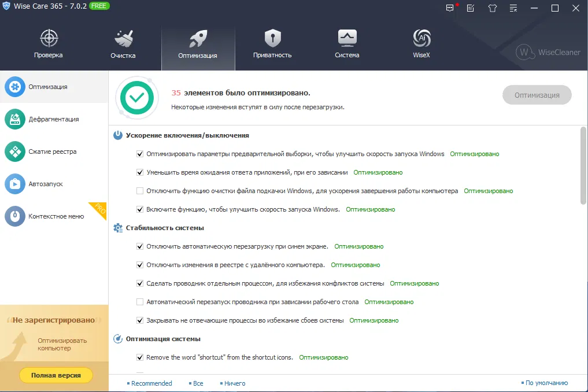588x392 pixels.
Task: Click the Автозапуск play icon
Action: click(x=15, y=184)
